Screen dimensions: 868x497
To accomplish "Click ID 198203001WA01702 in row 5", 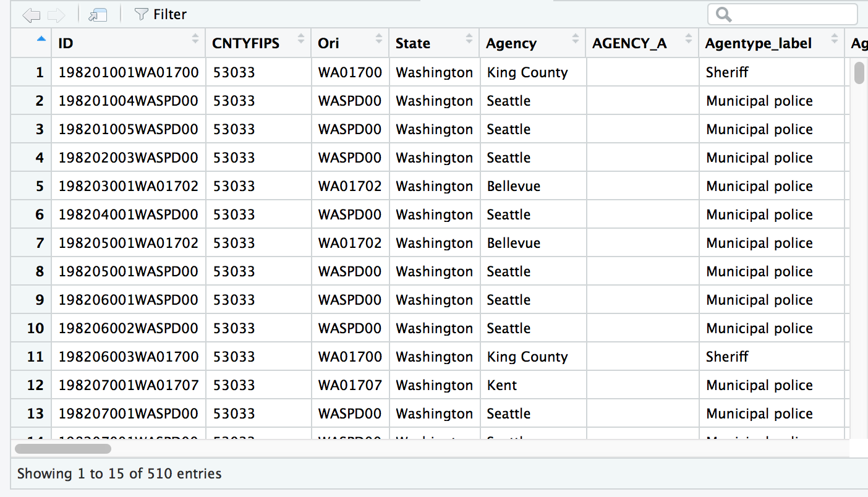I will tap(129, 186).
